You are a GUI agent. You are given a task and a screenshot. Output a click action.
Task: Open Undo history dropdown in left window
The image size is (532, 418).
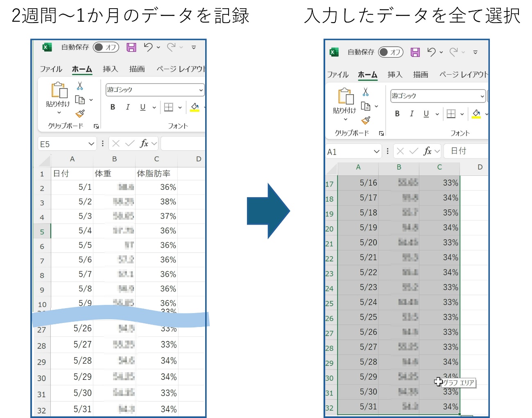coord(158,48)
